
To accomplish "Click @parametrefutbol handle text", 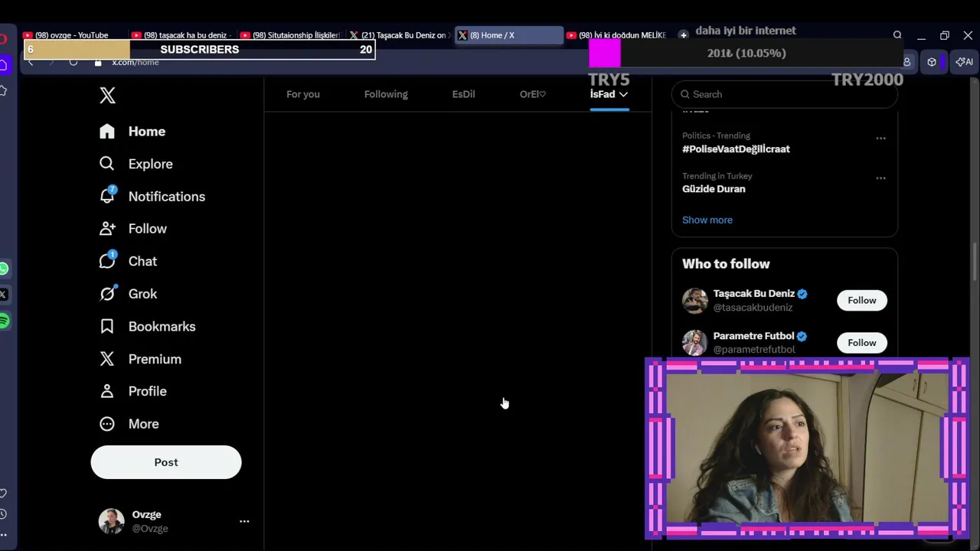I will (x=754, y=350).
